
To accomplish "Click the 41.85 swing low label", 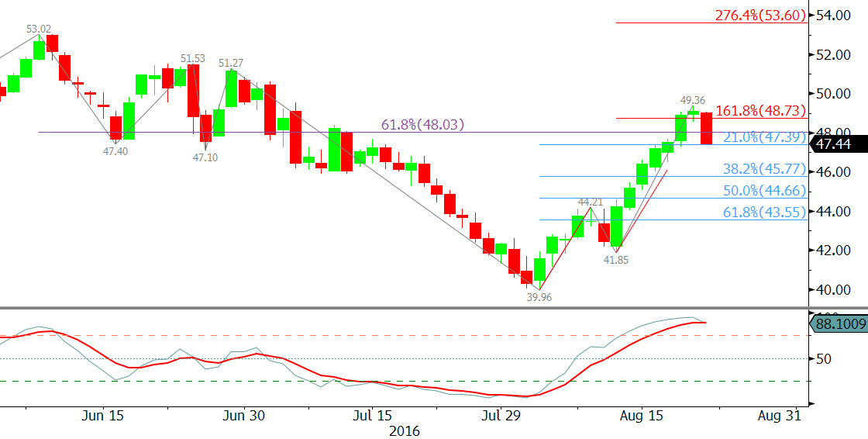I will point(615,259).
